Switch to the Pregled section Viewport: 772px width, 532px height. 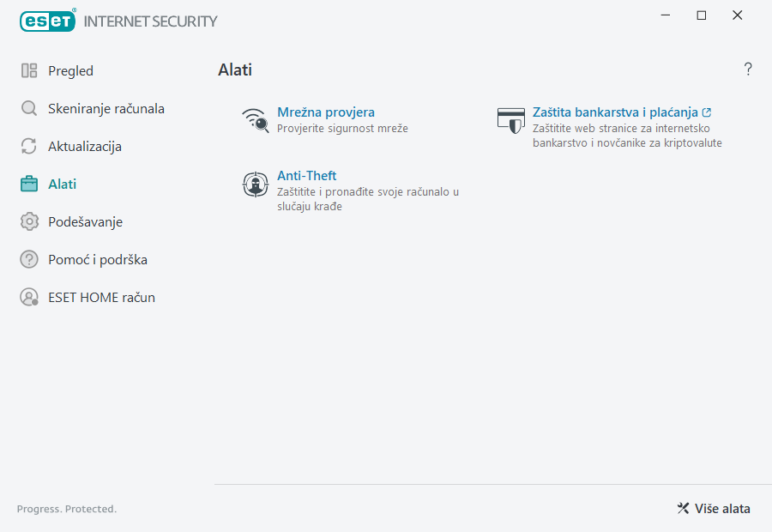pos(71,70)
